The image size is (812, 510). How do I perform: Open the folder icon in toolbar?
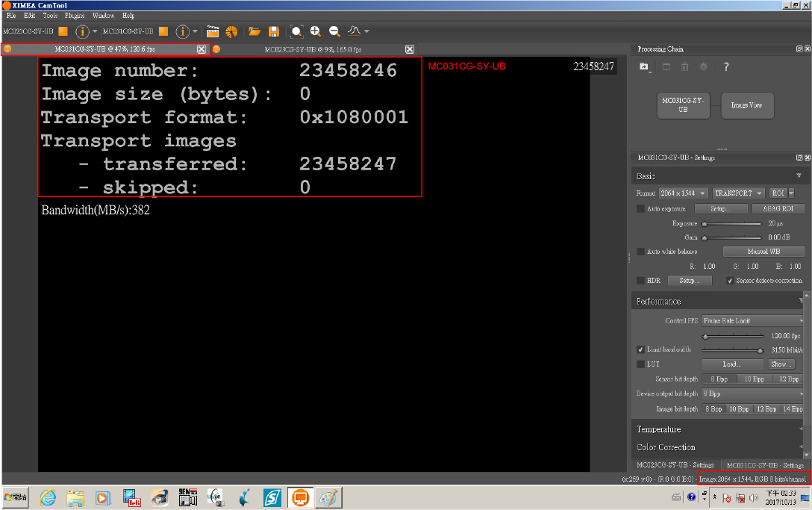tap(254, 31)
